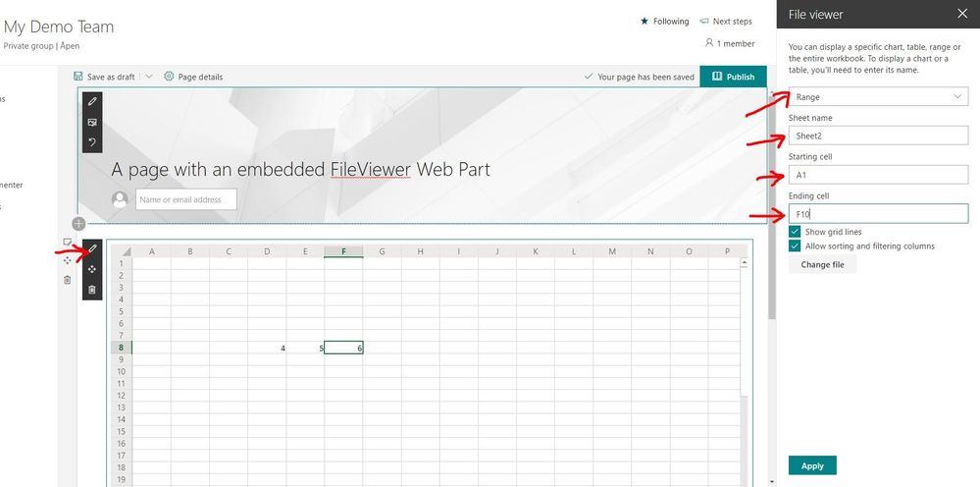Click the Apply button
This screenshot has width=980, height=487.
pyautogui.click(x=812, y=465)
